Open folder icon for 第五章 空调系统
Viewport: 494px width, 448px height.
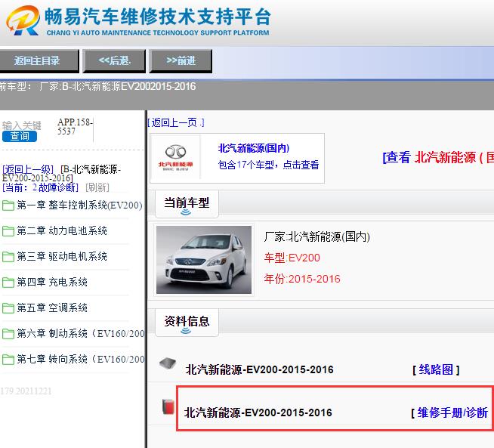(8, 307)
